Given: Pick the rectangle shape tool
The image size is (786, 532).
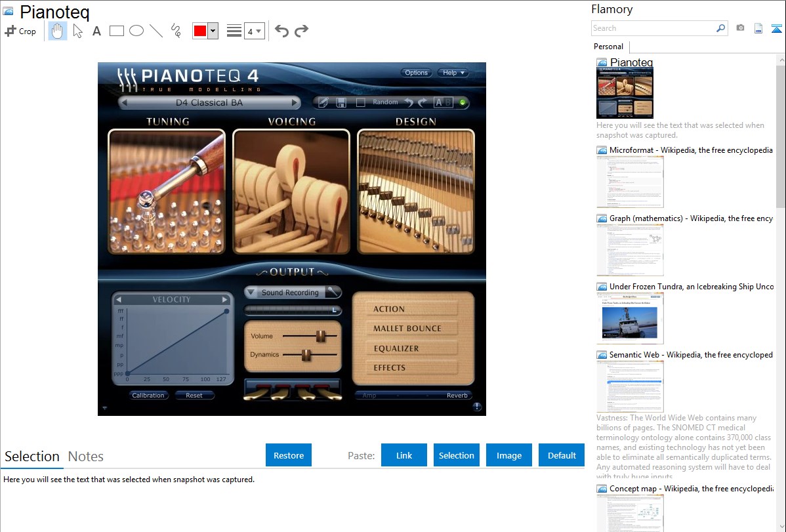Looking at the screenshot, I should coord(116,31).
